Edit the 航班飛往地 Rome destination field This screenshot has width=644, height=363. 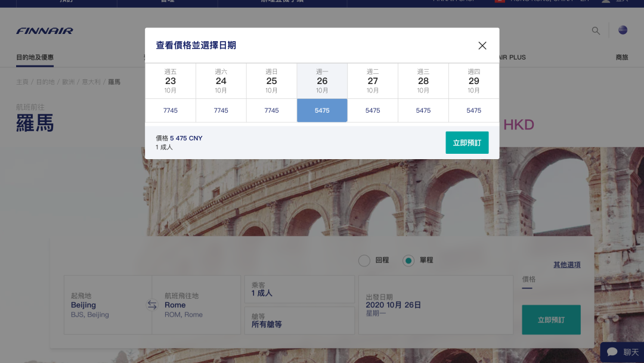(x=196, y=305)
